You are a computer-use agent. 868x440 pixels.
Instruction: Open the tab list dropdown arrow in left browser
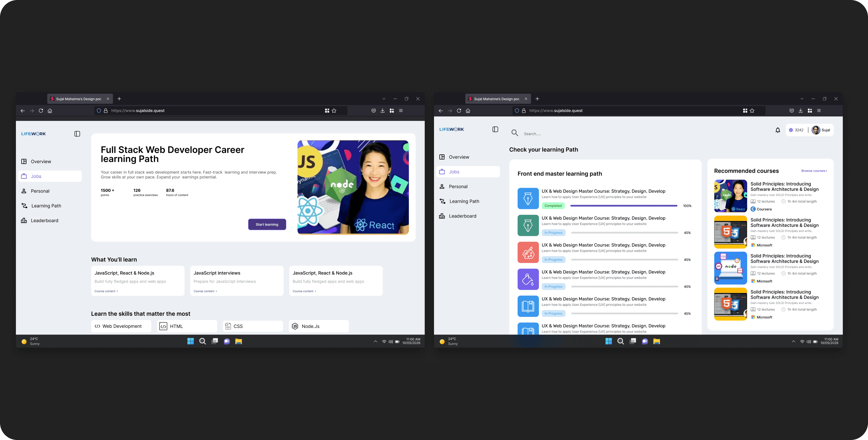pos(383,99)
